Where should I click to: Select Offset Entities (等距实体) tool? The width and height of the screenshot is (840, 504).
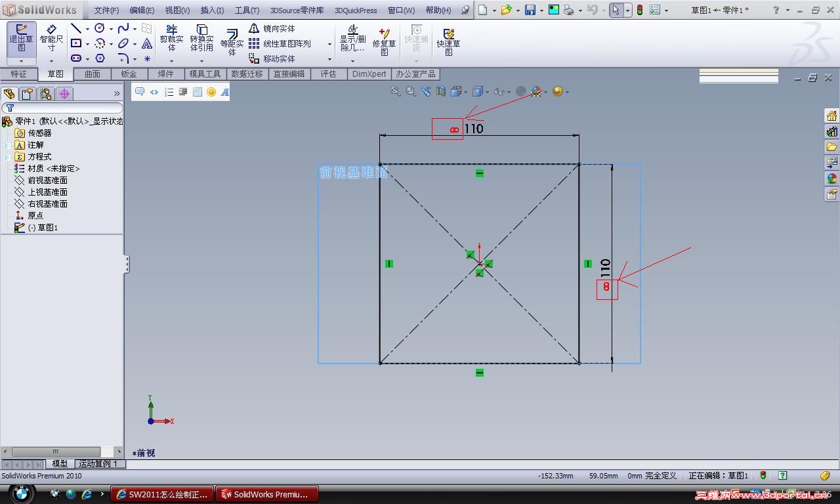point(232,41)
